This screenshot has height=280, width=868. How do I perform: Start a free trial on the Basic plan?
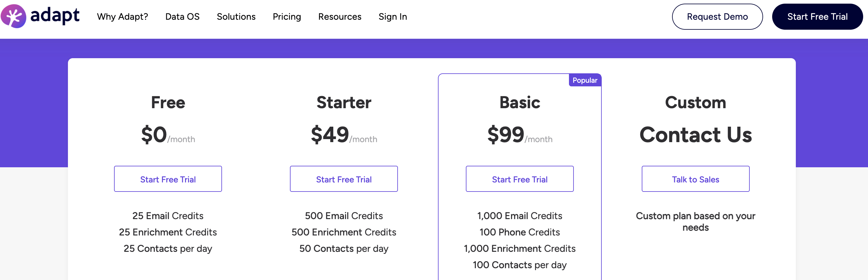pyautogui.click(x=520, y=179)
